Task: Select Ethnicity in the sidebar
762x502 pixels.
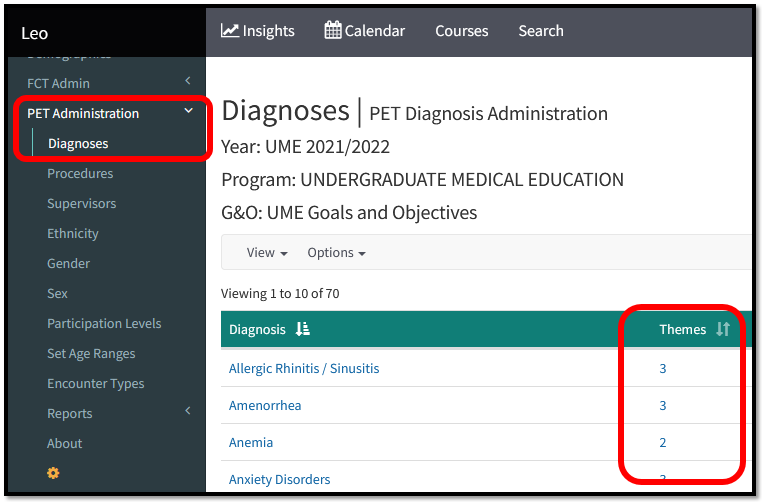Action: tap(73, 234)
